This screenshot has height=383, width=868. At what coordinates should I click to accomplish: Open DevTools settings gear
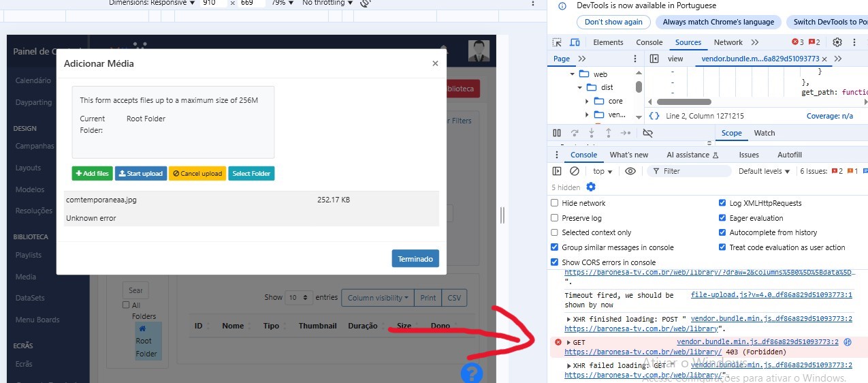(837, 42)
